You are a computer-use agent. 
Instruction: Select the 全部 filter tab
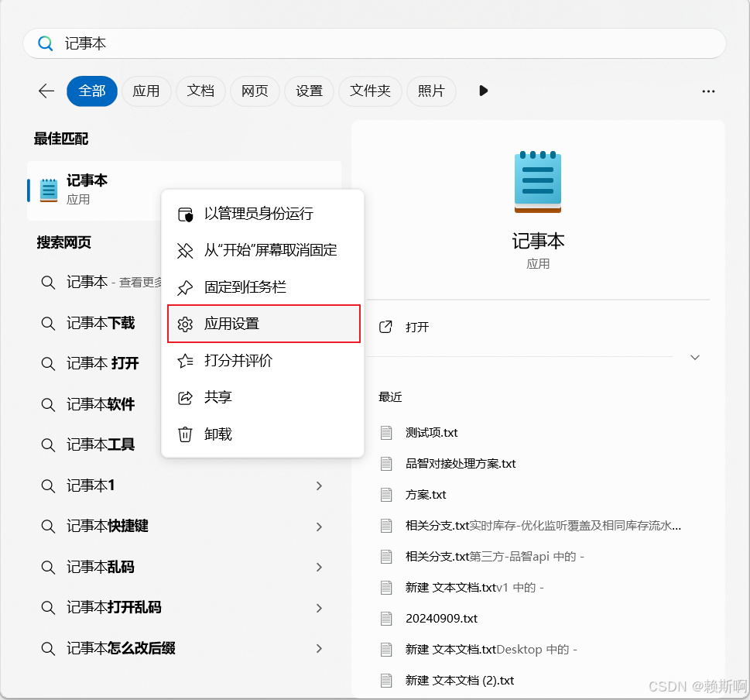coord(92,91)
